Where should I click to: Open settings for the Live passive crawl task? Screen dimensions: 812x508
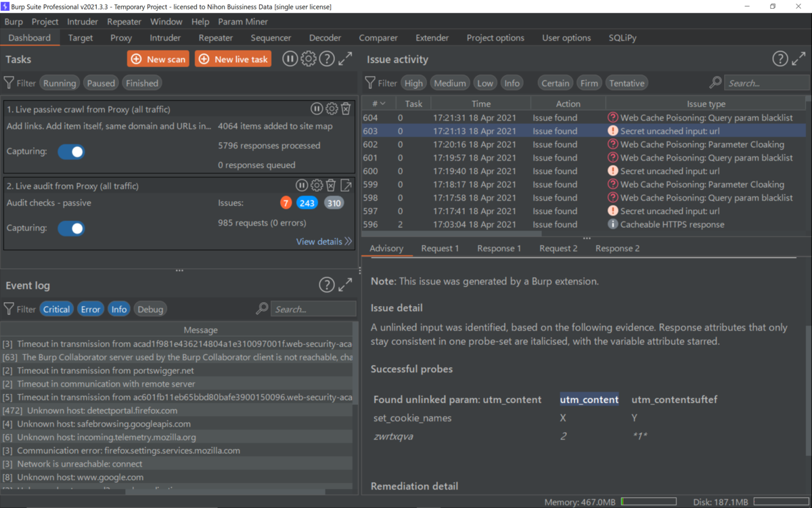332,108
